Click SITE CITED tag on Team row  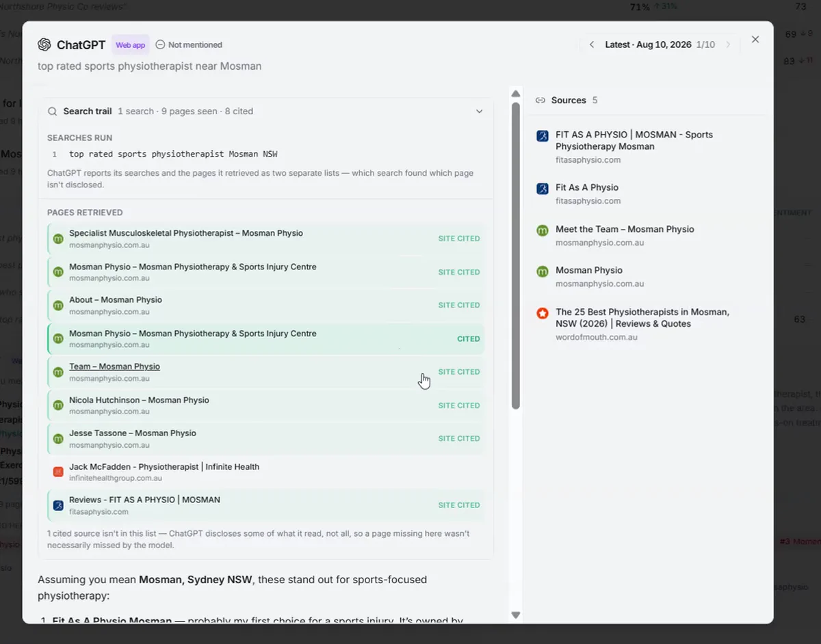tap(459, 372)
